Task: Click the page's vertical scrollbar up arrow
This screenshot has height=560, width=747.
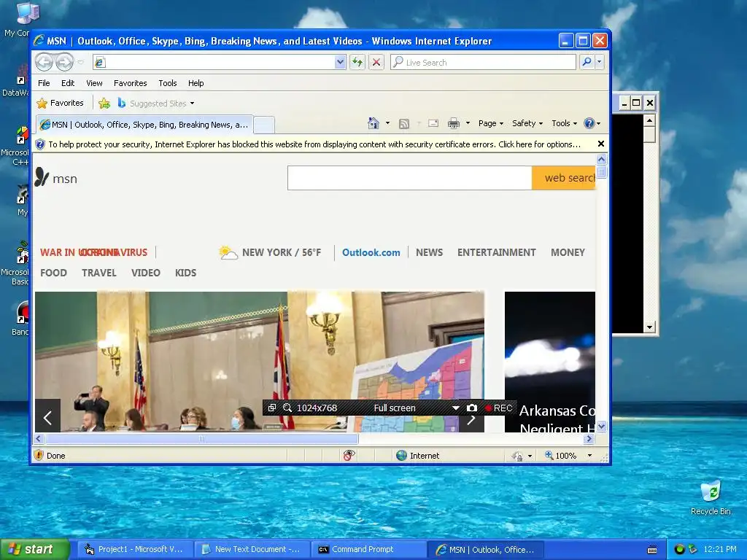Action: tap(601, 160)
